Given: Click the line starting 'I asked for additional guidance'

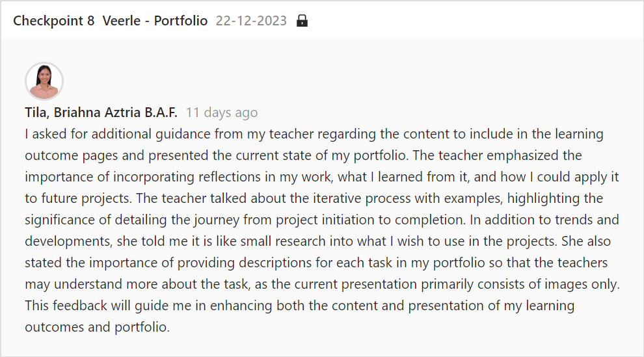Looking at the screenshot, I should (x=314, y=134).
